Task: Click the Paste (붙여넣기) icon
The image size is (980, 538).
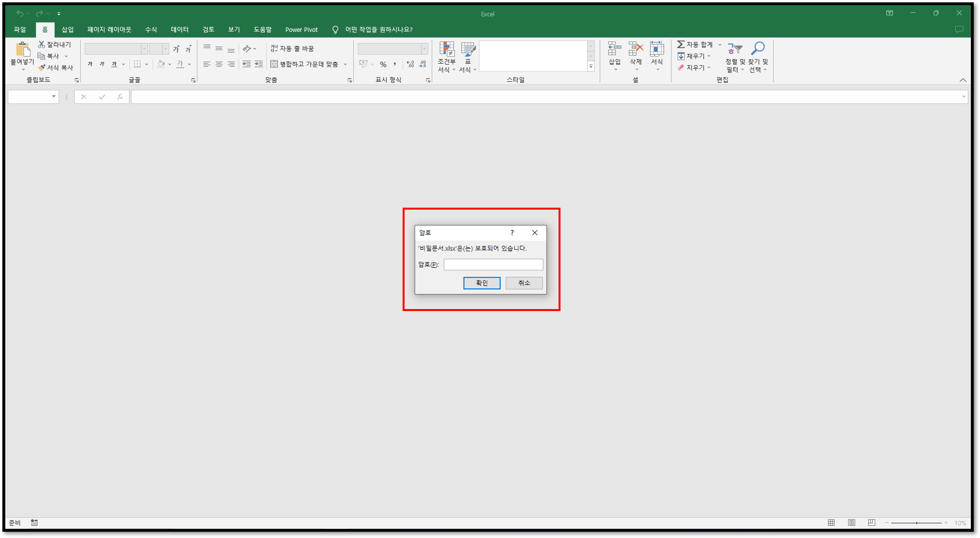Action: [x=22, y=50]
